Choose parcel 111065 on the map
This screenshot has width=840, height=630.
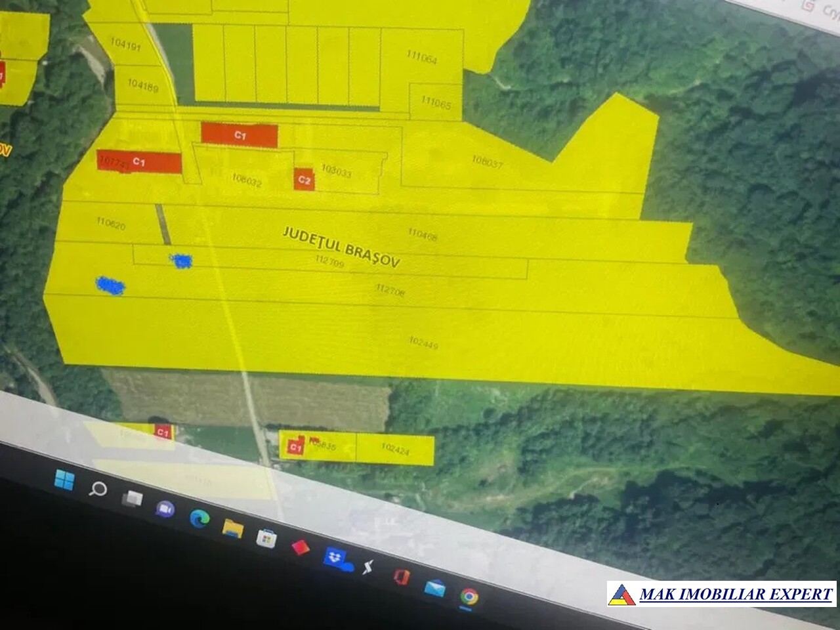pos(436,102)
